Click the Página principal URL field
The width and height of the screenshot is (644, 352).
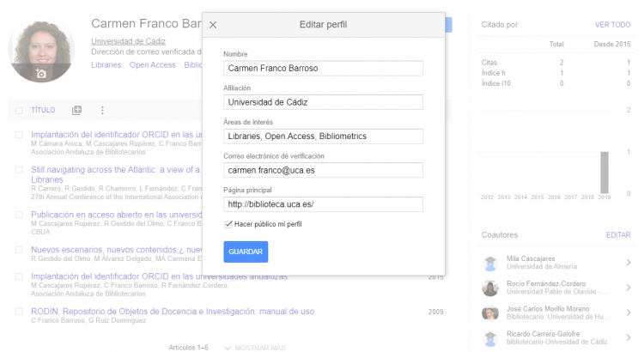[323, 204]
